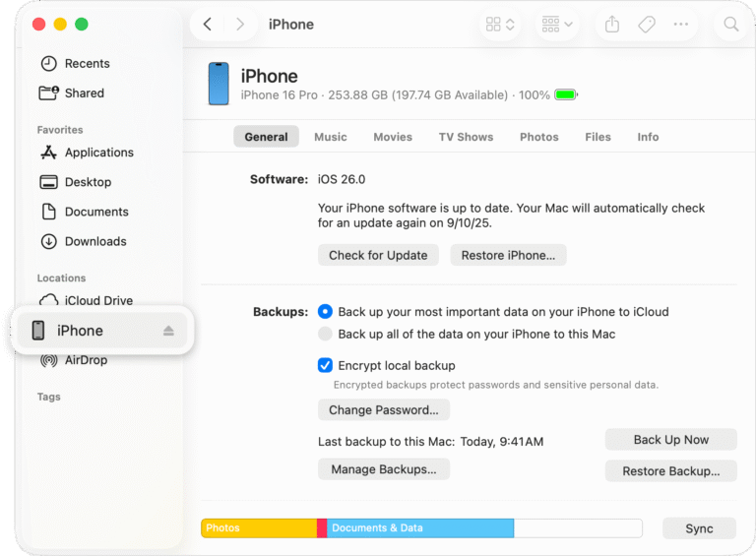Click the Back Up Now button
The image size is (756, 556).
pos(670,440)
